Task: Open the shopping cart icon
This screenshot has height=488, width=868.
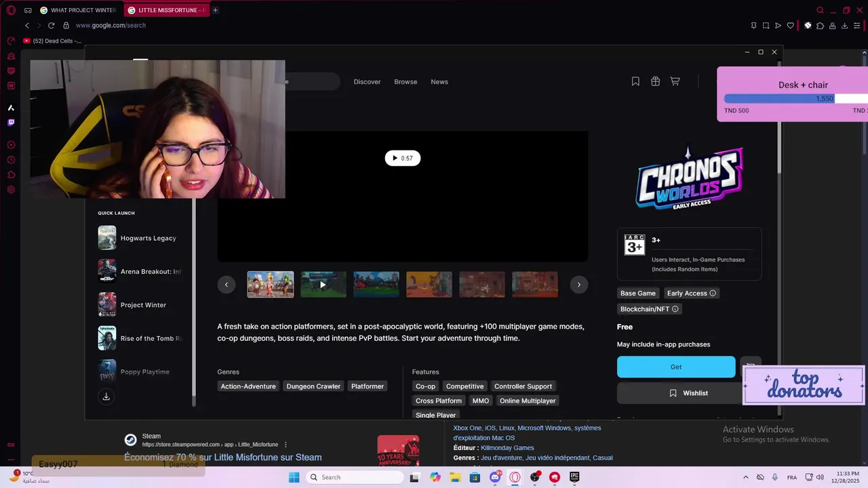Action: click(x=675, y=81)
